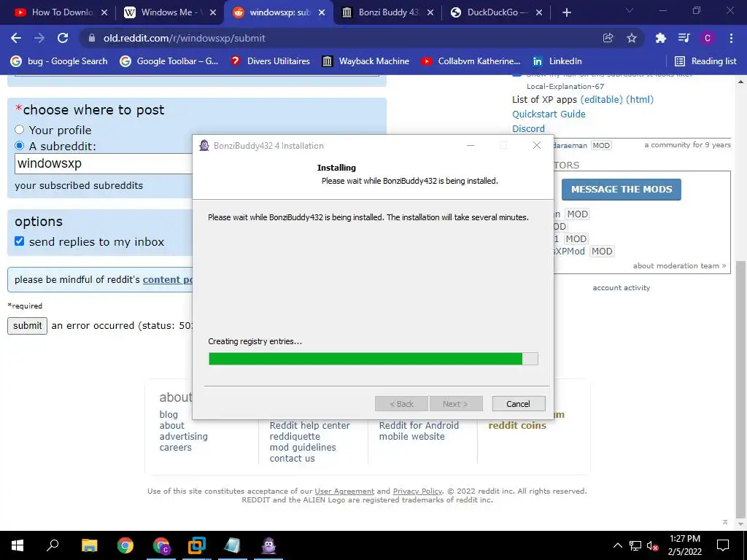Open the BonziBuddy purple gorilla taskbar icon
Screen dimensions: 747x560
point(268,545)
